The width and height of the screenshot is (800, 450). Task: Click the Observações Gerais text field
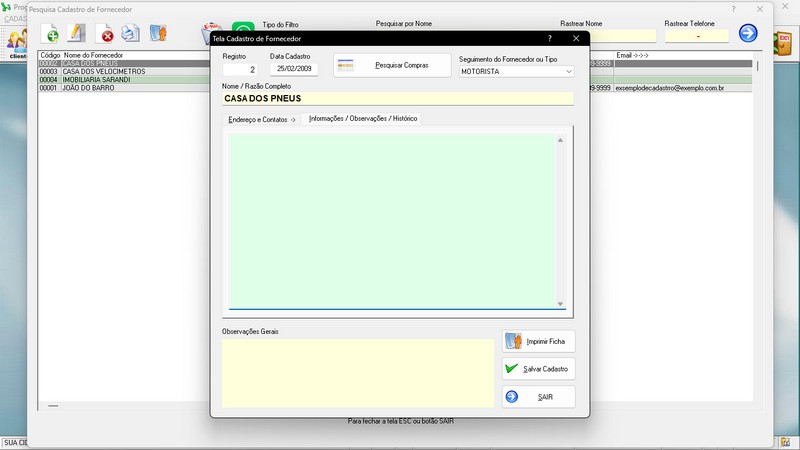[x=358, y=372]
